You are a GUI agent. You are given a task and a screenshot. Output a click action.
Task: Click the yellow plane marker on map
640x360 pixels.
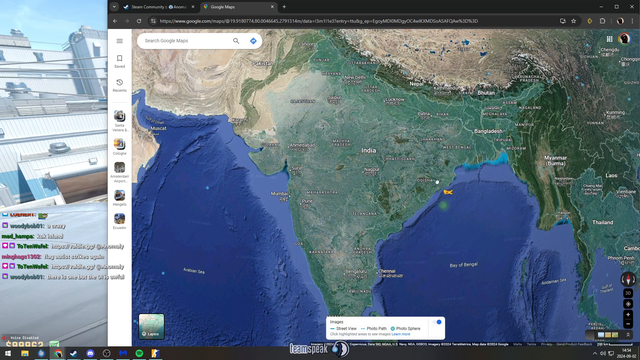tap(448, 192)
